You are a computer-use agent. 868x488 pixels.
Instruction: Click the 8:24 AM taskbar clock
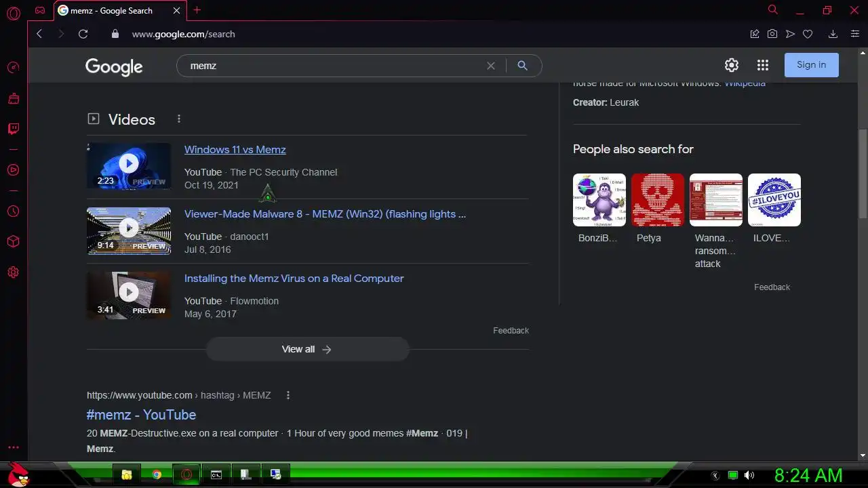click(808, 475)
